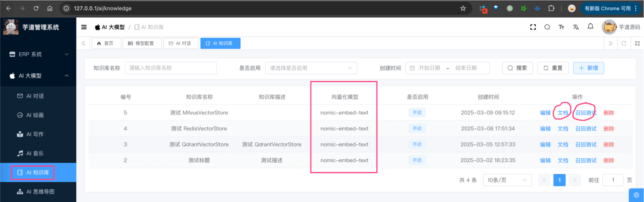Delete the 测试标题 knowledge base row
The height and width of the screenshot is (202, 644).
(608, 161)
